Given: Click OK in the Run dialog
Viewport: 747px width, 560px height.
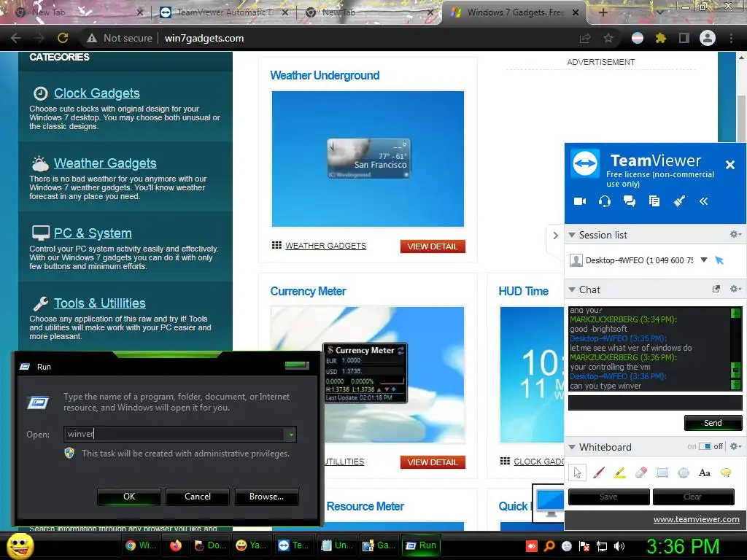Looking at the screenshot, I should 129,496.
